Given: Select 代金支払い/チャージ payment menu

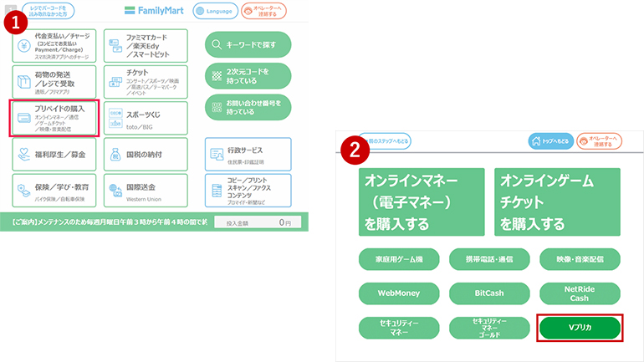Looking at the screenshot, I should click(54, 47).
